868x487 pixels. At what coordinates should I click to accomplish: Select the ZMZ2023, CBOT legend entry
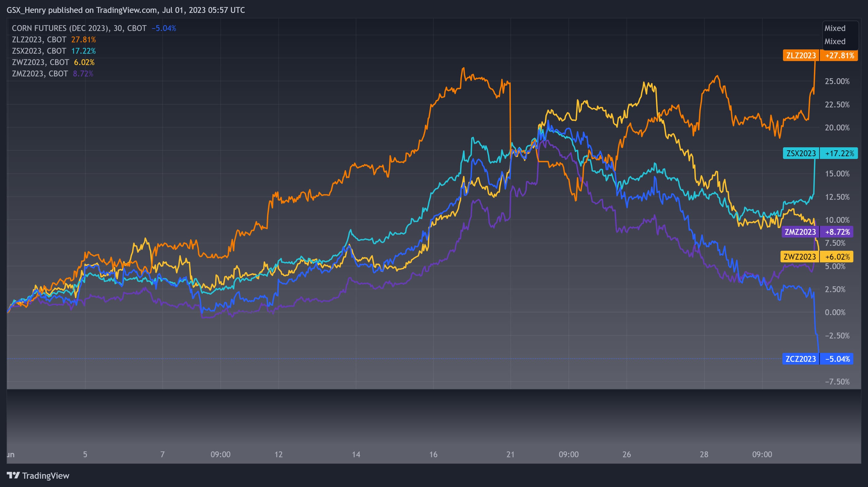click(x=40, y=73)
